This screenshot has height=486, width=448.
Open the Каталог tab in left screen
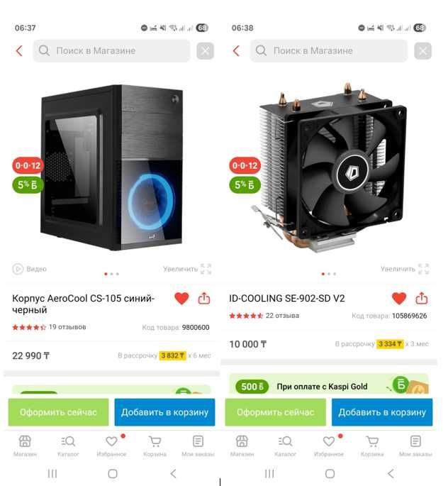[68, 446]
